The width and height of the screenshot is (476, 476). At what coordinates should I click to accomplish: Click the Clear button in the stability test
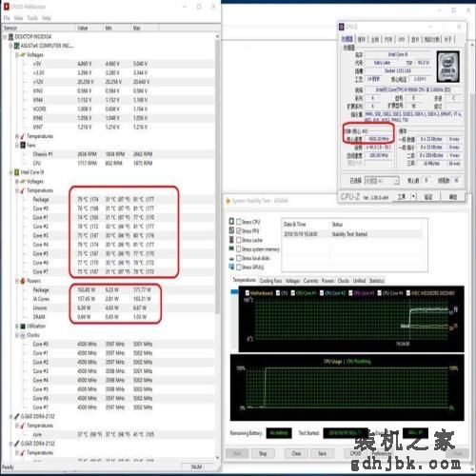click(296, 453)
